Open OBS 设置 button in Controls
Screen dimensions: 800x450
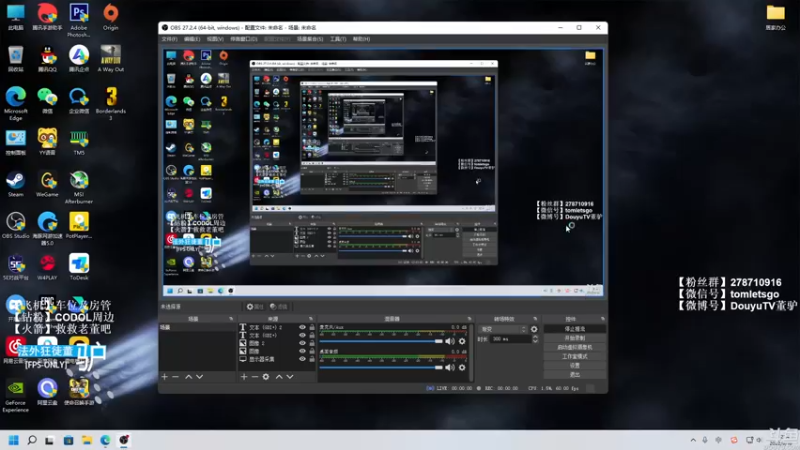[x=574, y=365]
